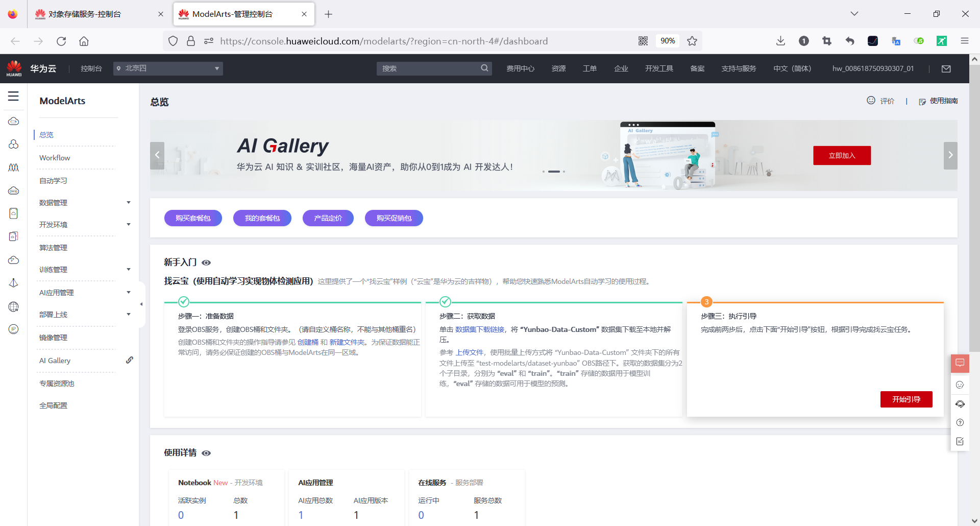Toggle visibility of 新手入门 section
Viewport: 980px width, 526px height.
(x=206, y=262)
